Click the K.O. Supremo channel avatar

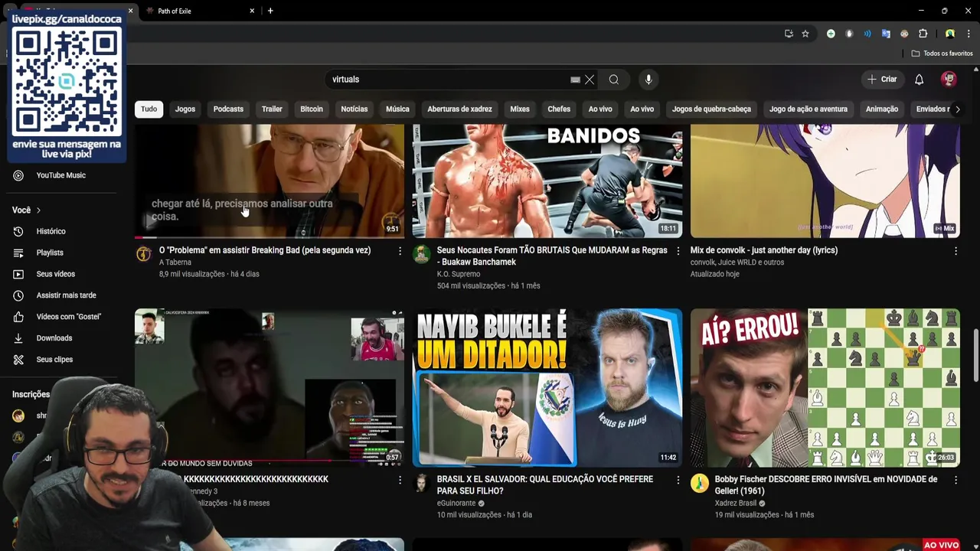[422, 254]
